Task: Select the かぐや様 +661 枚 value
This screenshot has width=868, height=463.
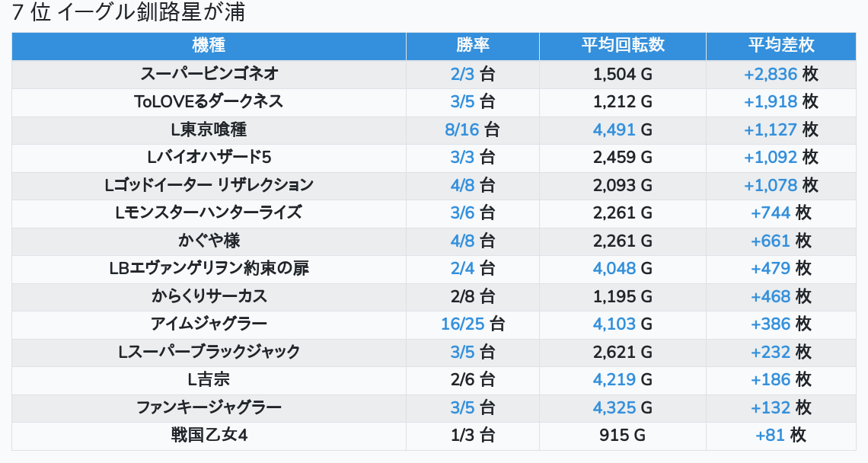Action: tap(781, 241)
